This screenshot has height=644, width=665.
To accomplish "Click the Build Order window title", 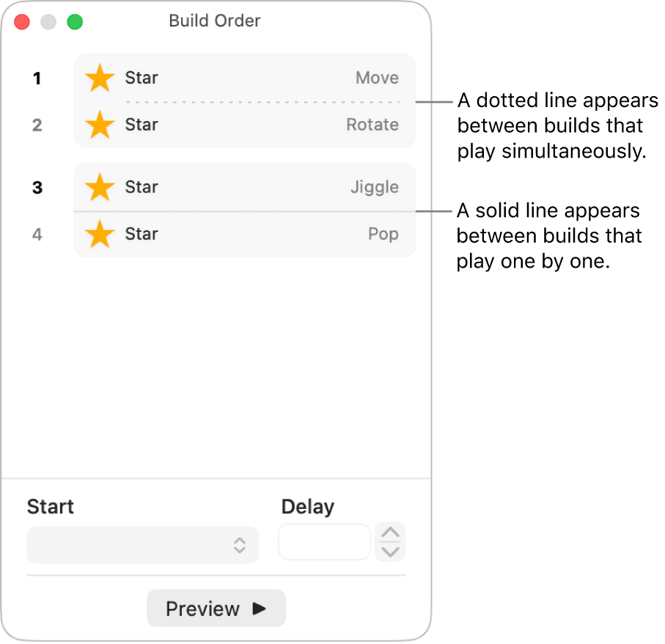I will click(214, 21).
